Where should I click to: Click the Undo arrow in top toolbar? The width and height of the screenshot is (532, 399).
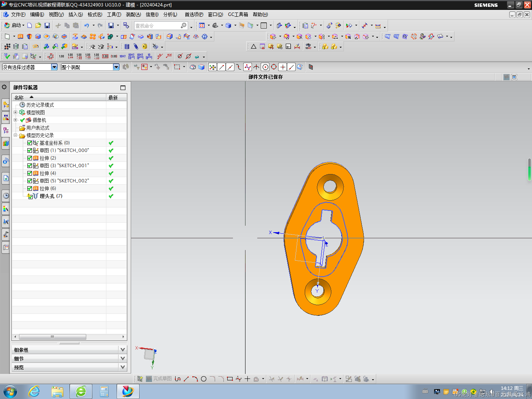pyautogui.click(x=87, y=25)
